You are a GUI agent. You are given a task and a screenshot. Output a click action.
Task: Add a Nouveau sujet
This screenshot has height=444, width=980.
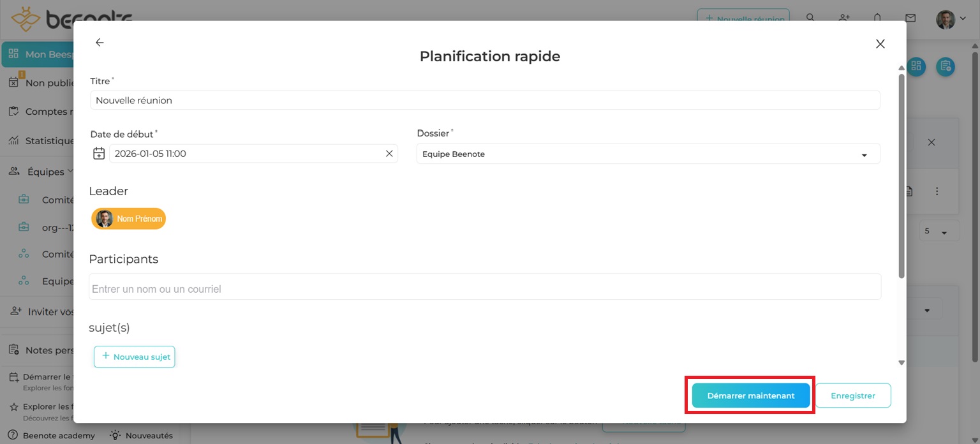135,357
